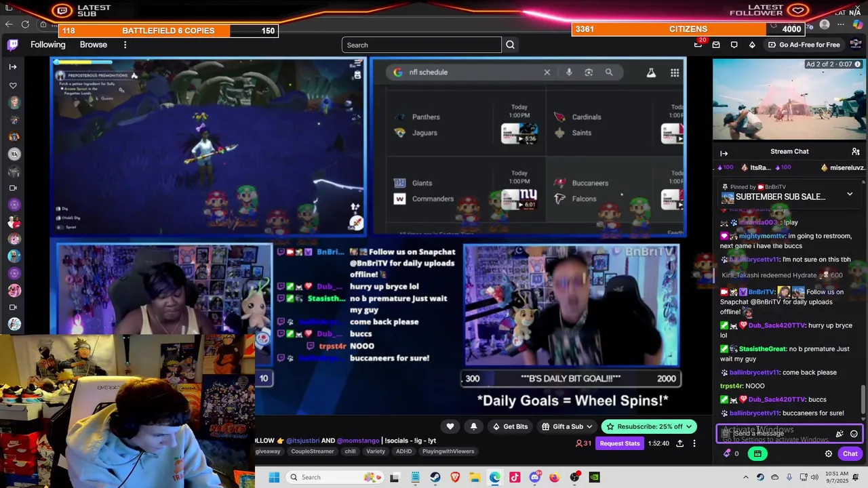Image resolution: width=868 pixels, height=488 pixels.
Task: Select the PlayingwithViewers tag
Action: pyautogui.click(x=448, y=451)
